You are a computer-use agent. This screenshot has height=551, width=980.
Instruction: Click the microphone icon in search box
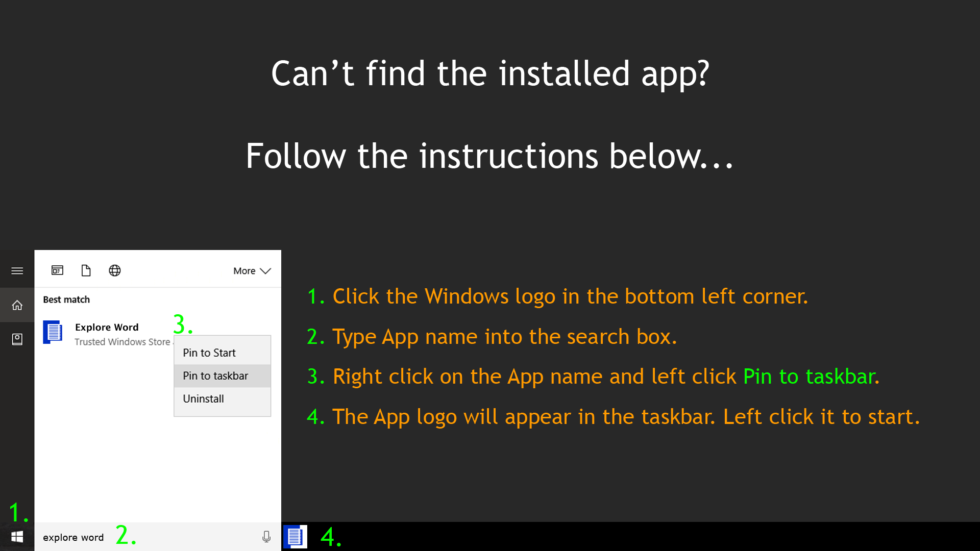(x=266, y=537)
